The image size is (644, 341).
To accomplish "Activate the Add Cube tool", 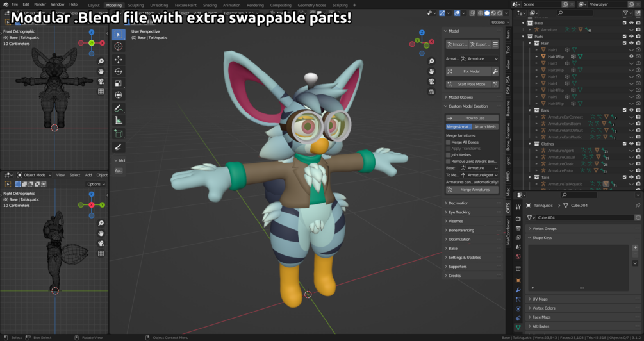I will (x=119, y=133).
